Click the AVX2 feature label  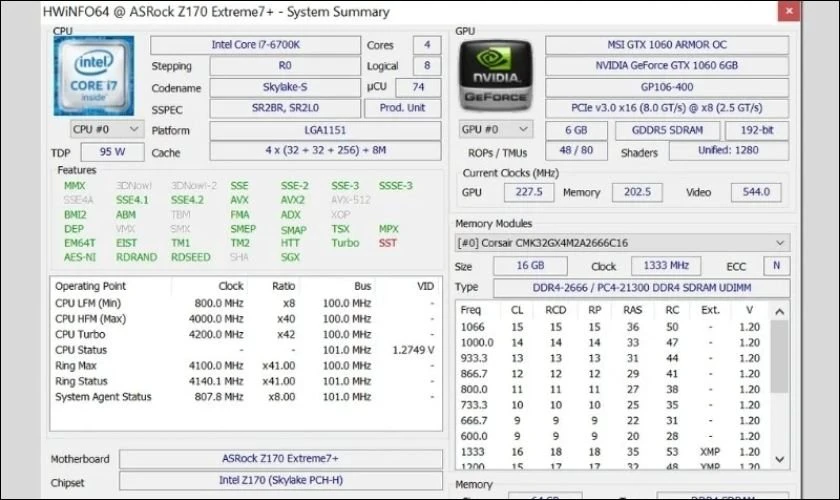(x=292, y=200)
